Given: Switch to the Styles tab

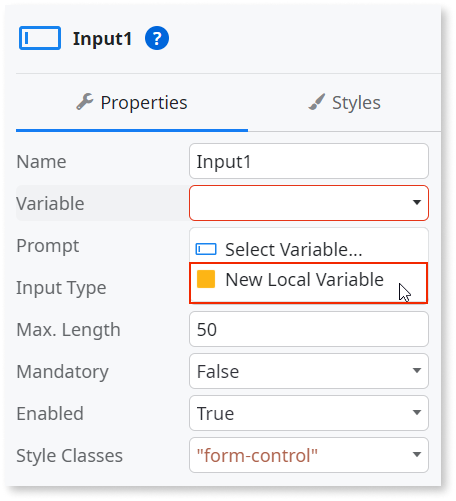Looking at the screenshot, I should tap(344, 103).
